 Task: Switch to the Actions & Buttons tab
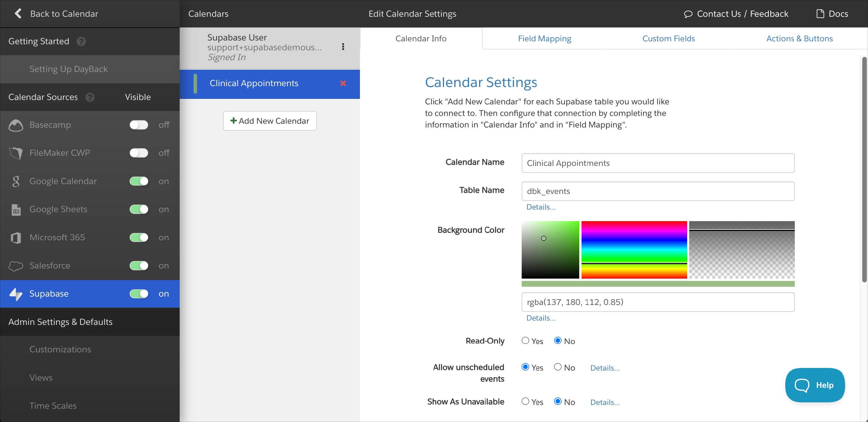799,38
